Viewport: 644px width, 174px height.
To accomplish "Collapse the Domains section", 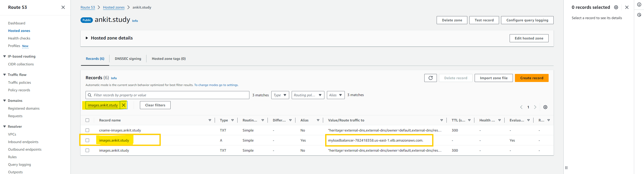I will point(5,101).
